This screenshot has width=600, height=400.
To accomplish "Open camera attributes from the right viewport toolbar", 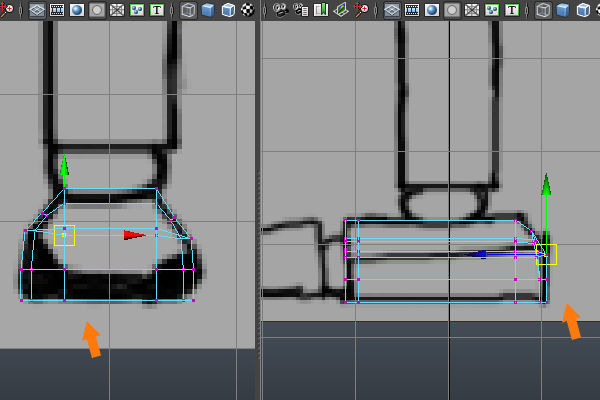I will pyautogui.click(x=300, y=11).
